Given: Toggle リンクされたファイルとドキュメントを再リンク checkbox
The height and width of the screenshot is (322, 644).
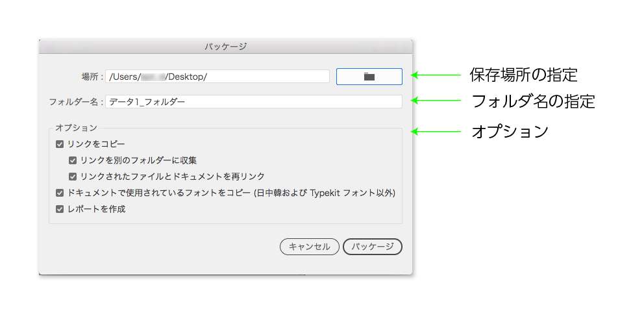Looking at the screenshot, I should point(73,177).
